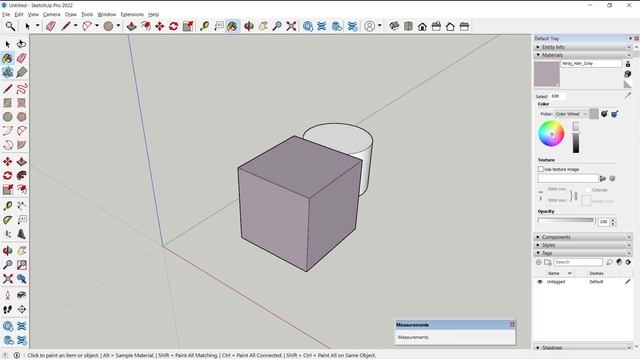Click the Sample Paint eyedropper in Materials
This screenshot has width=640, height=360.
point(627,95)
